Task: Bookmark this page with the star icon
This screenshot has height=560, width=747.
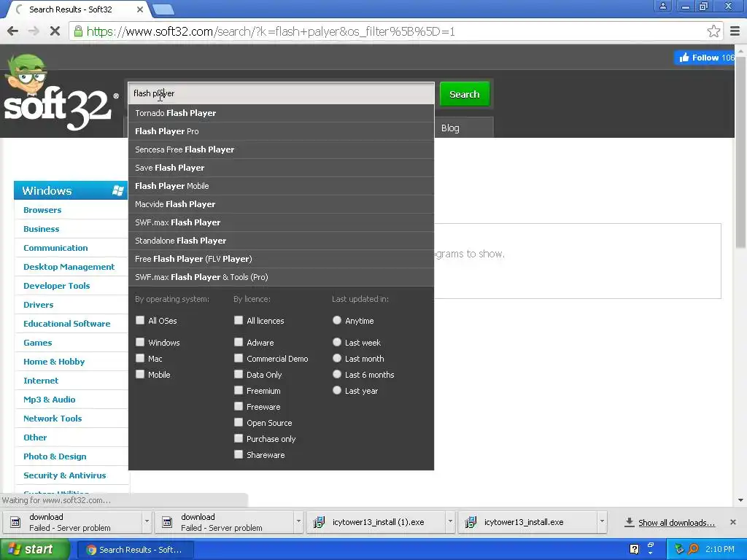Action: [713, 31]
